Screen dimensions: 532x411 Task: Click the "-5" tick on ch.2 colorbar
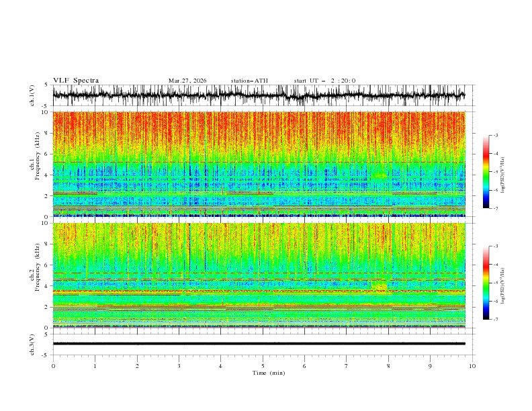coord(495,283)
